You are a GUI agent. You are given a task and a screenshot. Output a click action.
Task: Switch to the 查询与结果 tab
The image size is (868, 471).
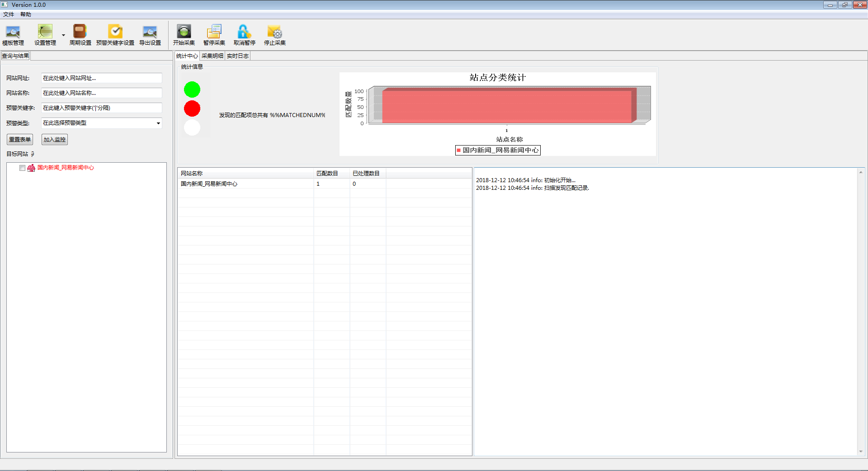pyautogui.click(x=15, y=56)
